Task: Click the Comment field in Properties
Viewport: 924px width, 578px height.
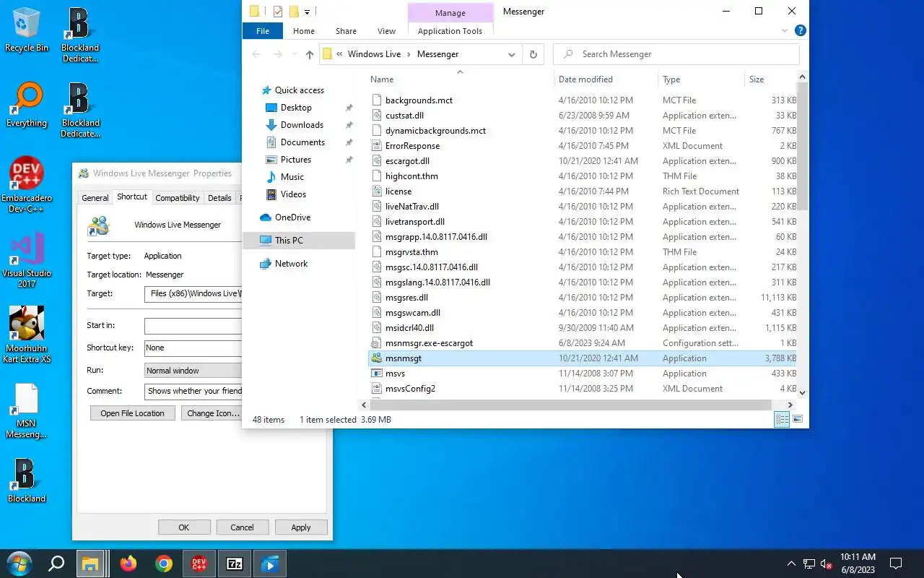Action: click(193, 391)
